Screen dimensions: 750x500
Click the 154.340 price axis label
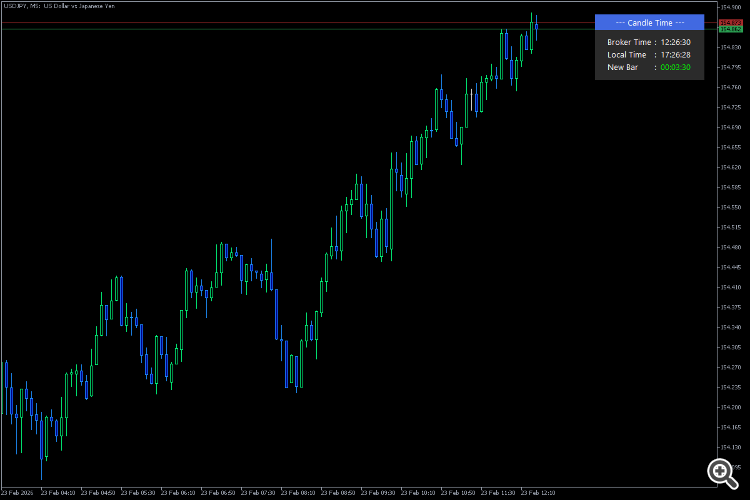coord(730,327)
